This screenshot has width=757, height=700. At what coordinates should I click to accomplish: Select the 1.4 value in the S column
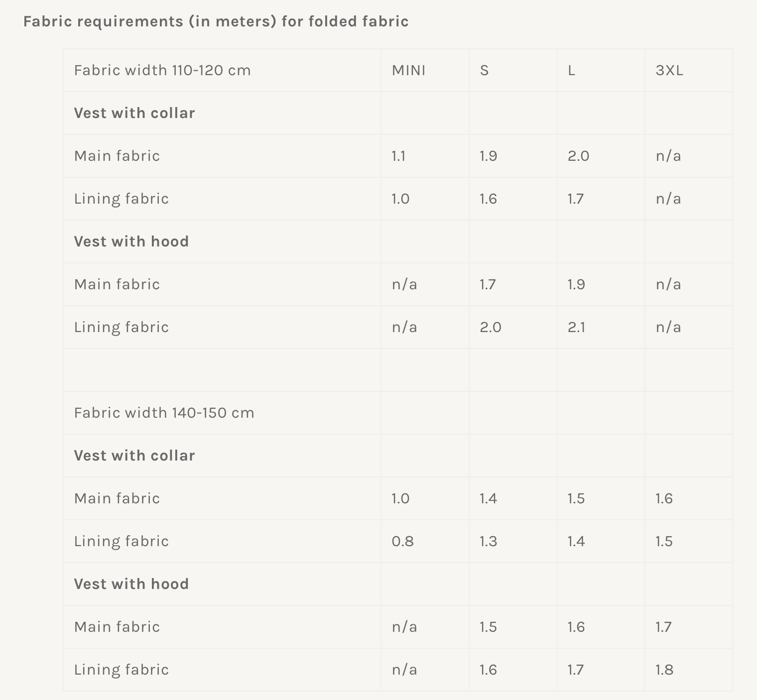click(488, 498)
